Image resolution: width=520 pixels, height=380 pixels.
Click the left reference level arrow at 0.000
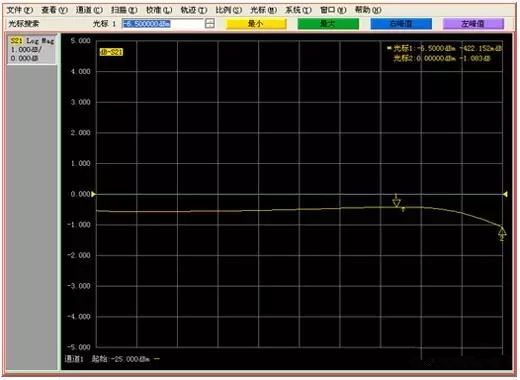point(94,194)
